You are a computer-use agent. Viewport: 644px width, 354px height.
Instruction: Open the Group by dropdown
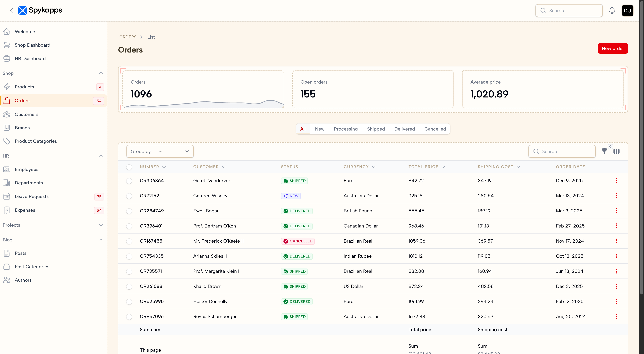coord(174,151)
